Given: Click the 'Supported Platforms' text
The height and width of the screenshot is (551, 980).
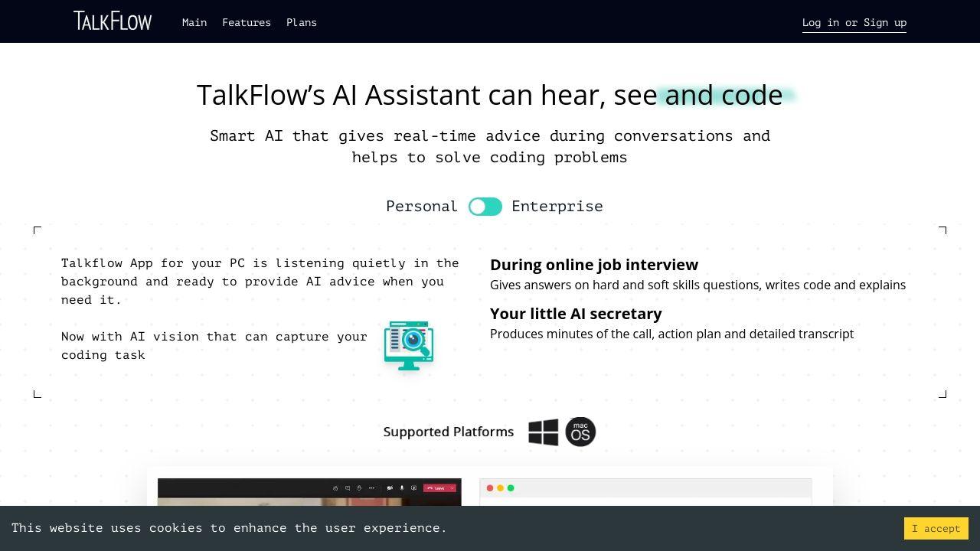Looking at the screenshot, I should 449,432.
